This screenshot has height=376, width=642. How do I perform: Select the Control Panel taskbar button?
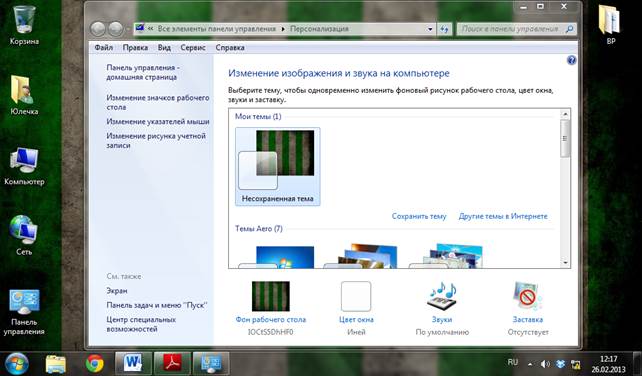[211, 363]
